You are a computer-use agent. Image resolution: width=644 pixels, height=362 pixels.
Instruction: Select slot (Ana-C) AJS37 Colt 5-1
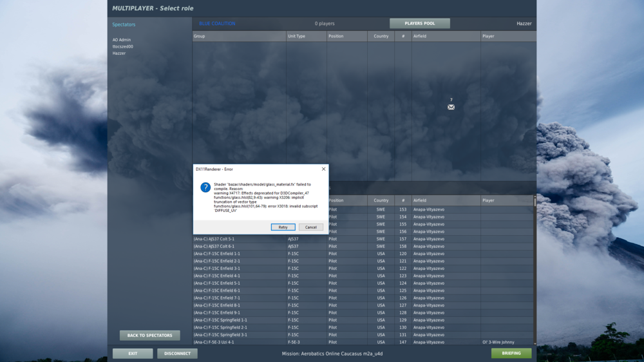(363, 239)
